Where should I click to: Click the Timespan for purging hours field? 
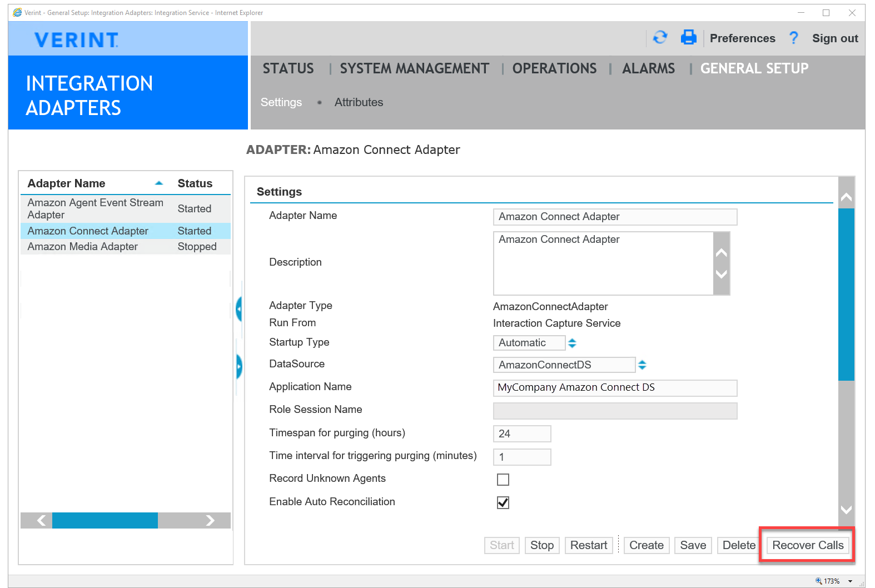[x=522, y=433]
